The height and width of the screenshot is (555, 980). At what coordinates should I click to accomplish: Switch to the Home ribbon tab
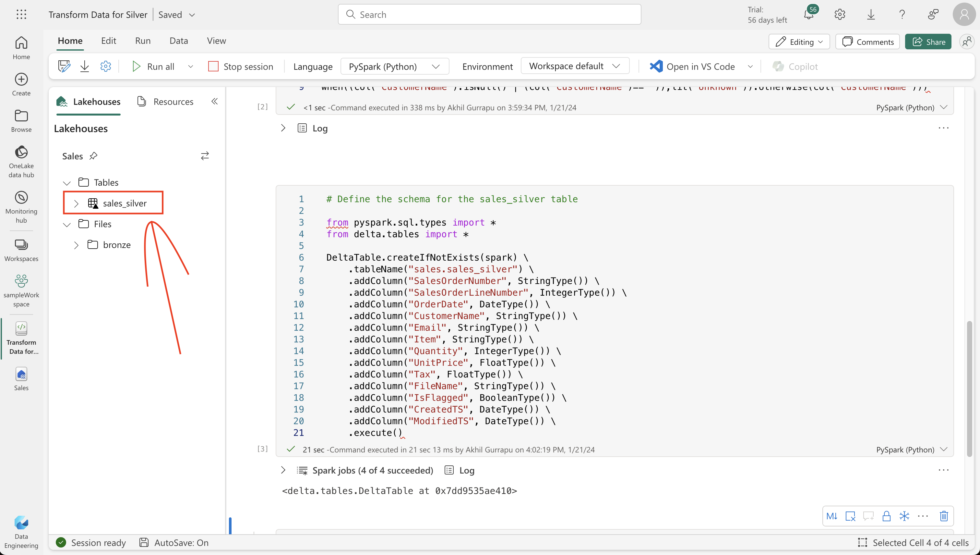coord(70,41)
